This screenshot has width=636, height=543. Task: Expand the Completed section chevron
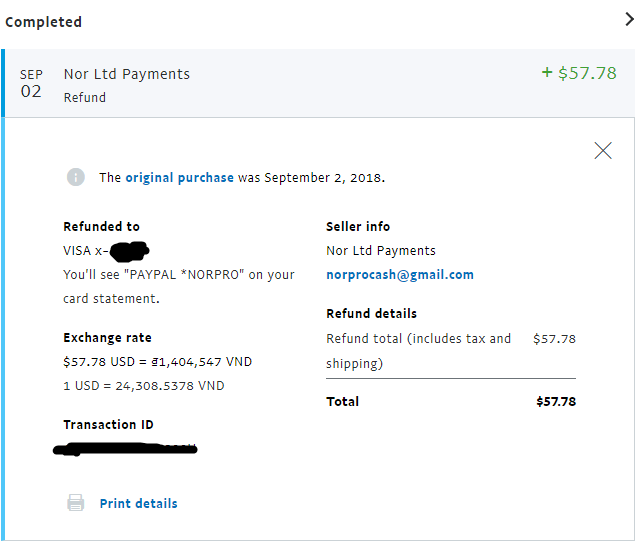627,19
